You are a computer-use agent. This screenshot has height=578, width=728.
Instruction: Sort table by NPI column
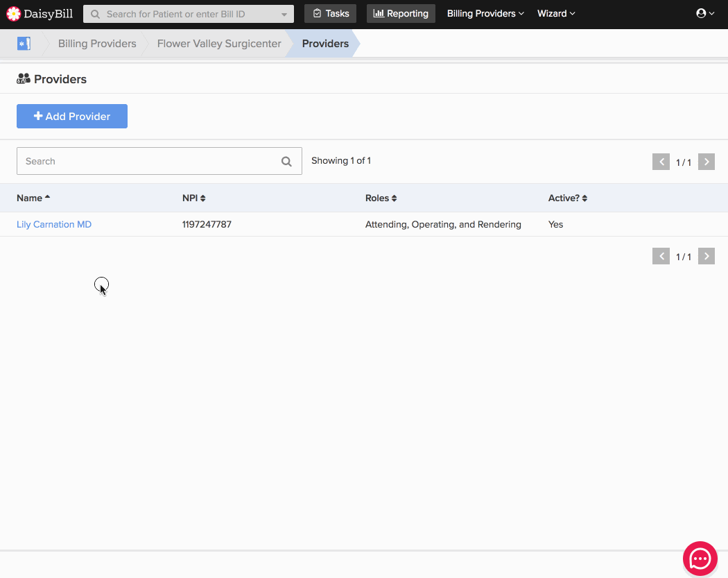pyautogui.click(x=193, y=198)
